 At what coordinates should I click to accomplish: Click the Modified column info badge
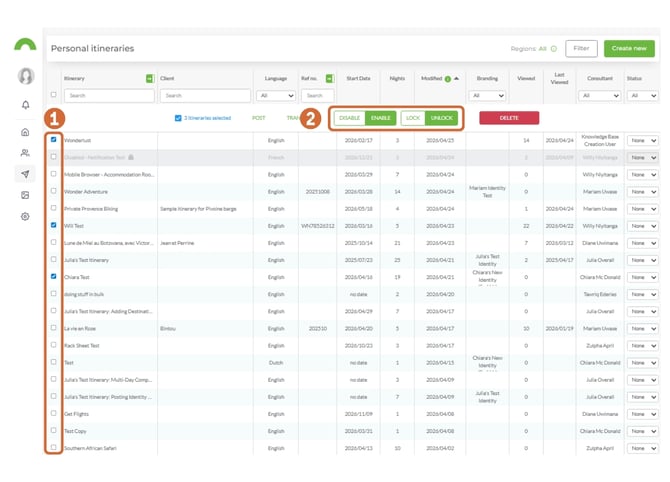pos(447,79)
